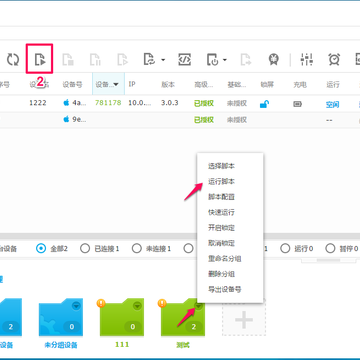
Task: Open the 设备 column sort dropdown
Action: [x=116, y=85]
